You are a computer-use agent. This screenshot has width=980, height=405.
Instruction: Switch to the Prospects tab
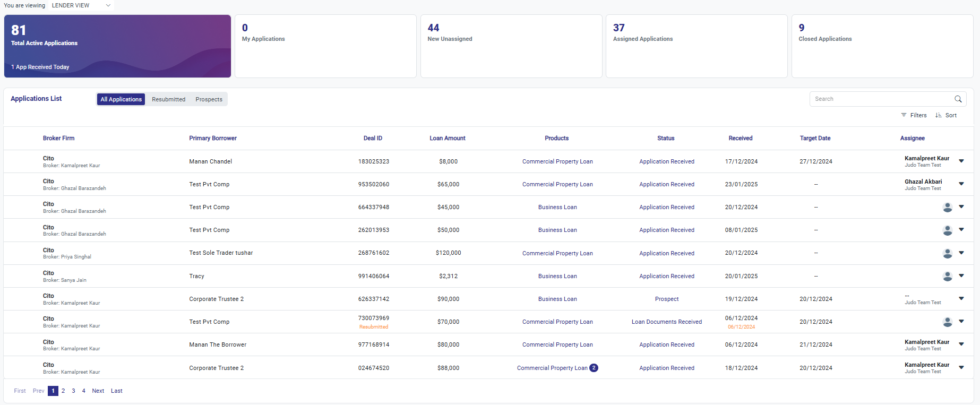coord(209,99)
